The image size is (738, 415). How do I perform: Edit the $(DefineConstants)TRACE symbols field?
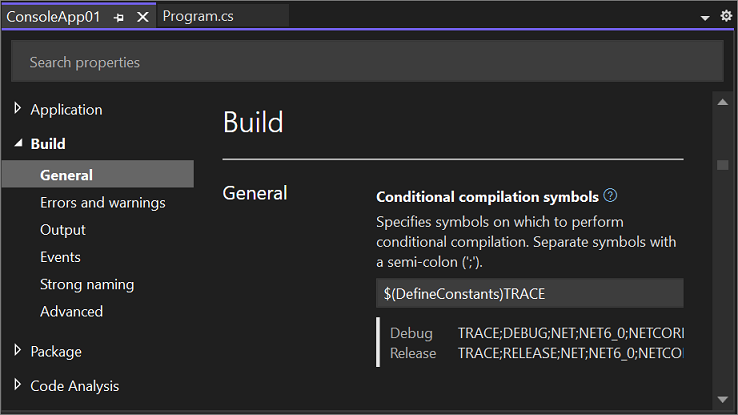coord(529,294)
